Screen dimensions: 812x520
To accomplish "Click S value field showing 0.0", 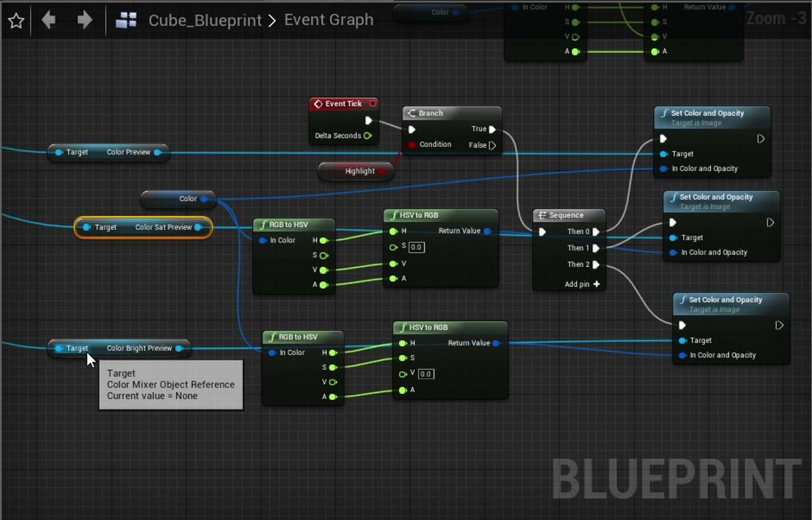I will pos(416,247).
